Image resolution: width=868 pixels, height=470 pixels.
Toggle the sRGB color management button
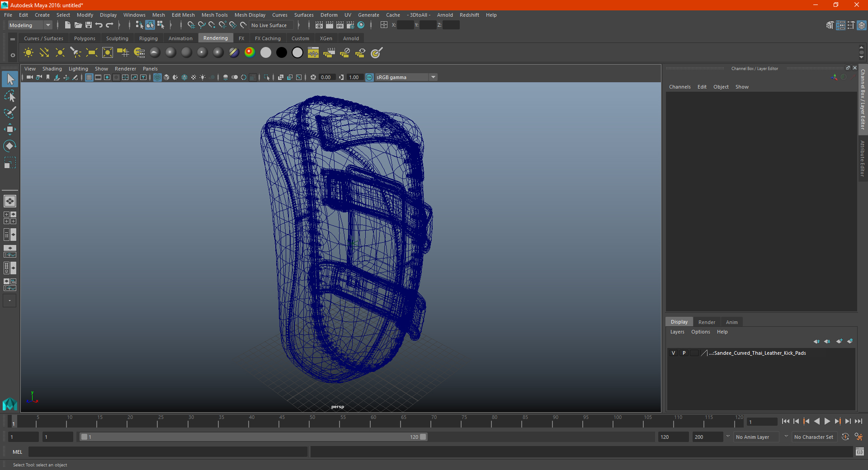pos(369,77)
